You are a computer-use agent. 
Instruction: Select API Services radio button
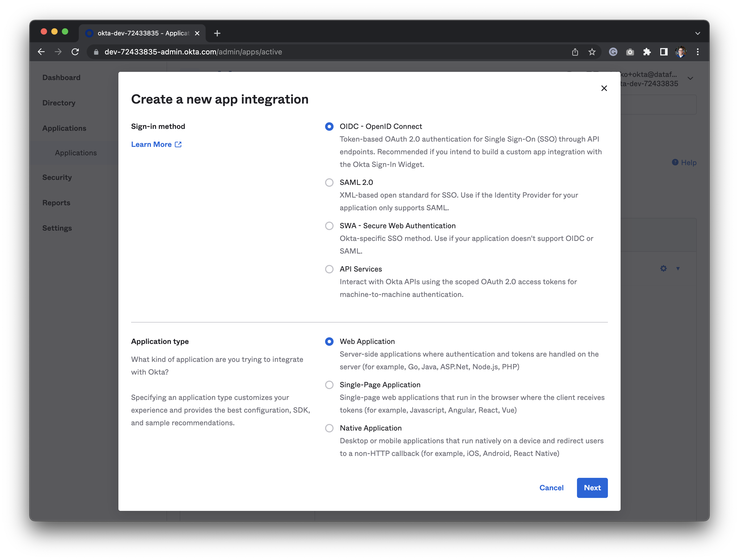(x=329, y=269)
